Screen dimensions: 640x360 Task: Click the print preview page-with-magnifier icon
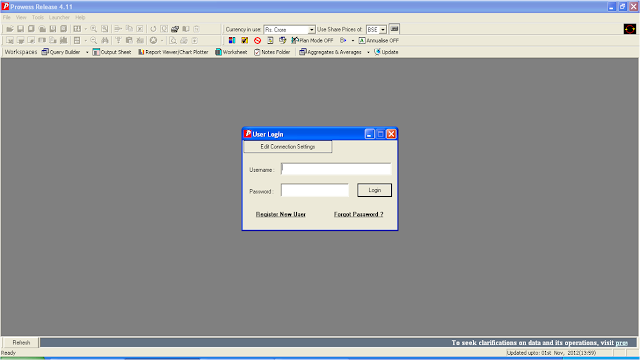pyautogui.click(x=173, y=40)
